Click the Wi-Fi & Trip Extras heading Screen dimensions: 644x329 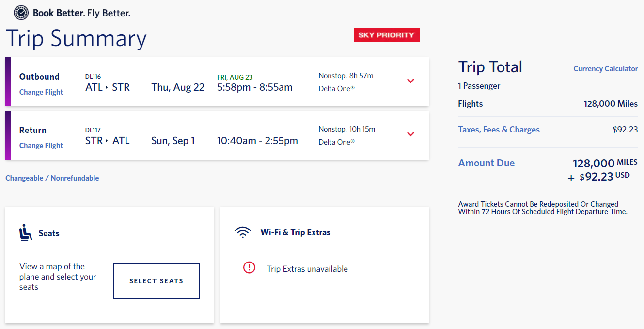click(x=296, y=232)
